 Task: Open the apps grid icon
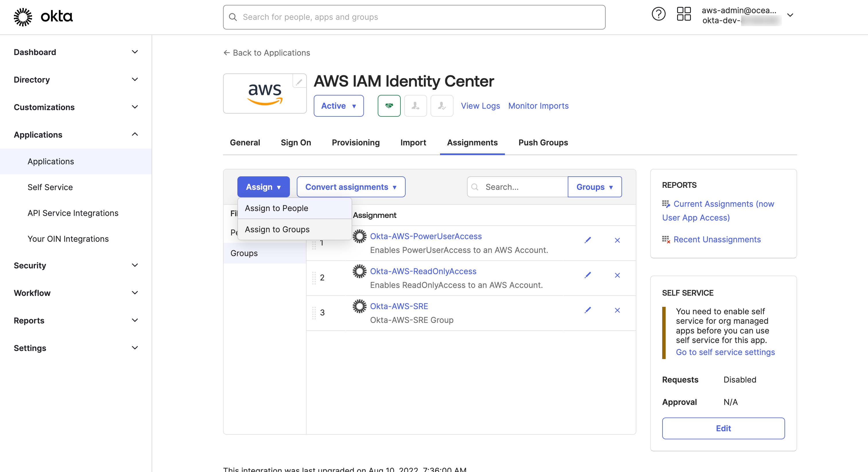[684, 14]
